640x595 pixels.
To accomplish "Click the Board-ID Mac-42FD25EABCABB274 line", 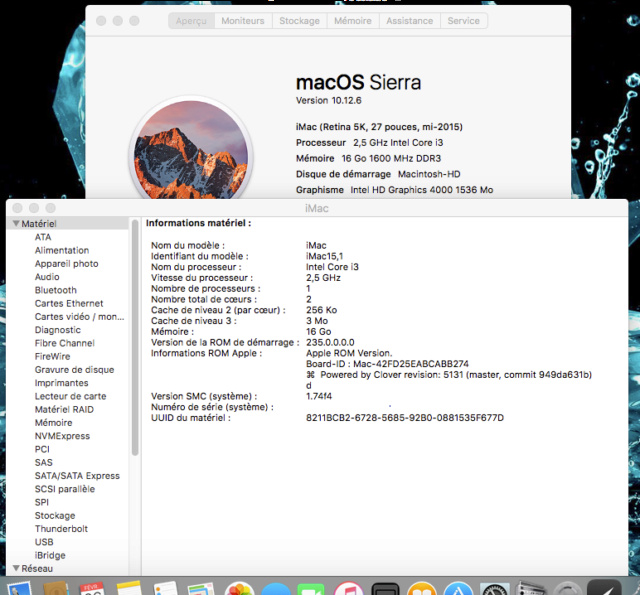I will tap(387, 364).
